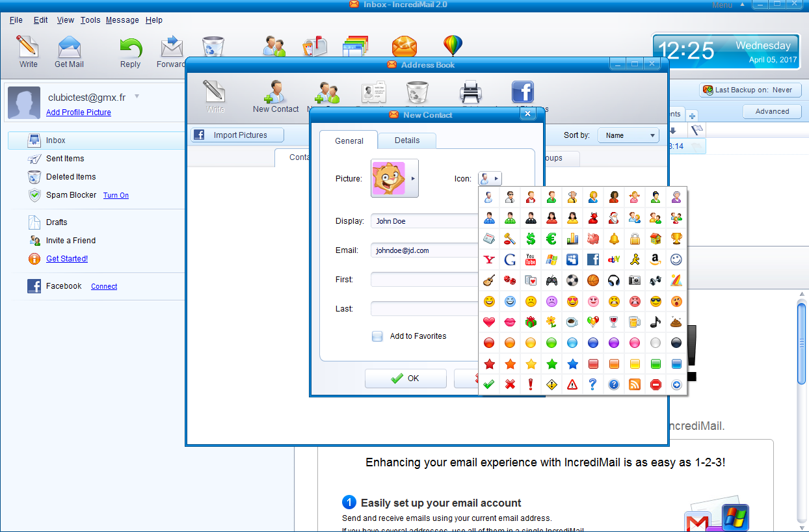809x532 pixels.
Task: Expand the contact Picture chooser arrow
Action: tap(412, 178)
